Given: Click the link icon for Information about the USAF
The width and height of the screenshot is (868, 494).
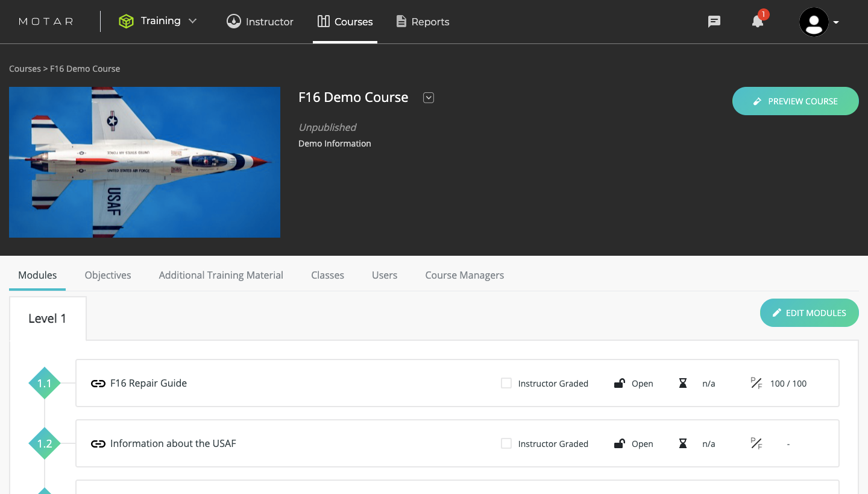Looking at the screenshot, I should coord(98,444).
